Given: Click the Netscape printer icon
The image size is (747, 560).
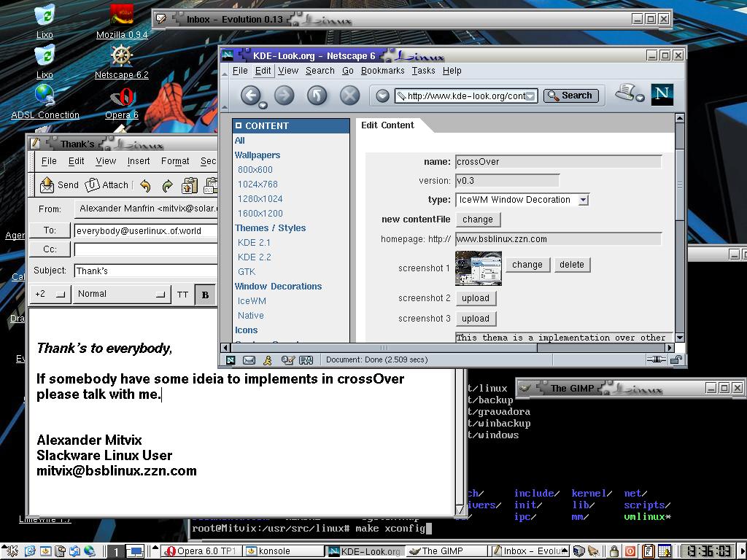Looking at the screenshot, I should coord(627,91).
